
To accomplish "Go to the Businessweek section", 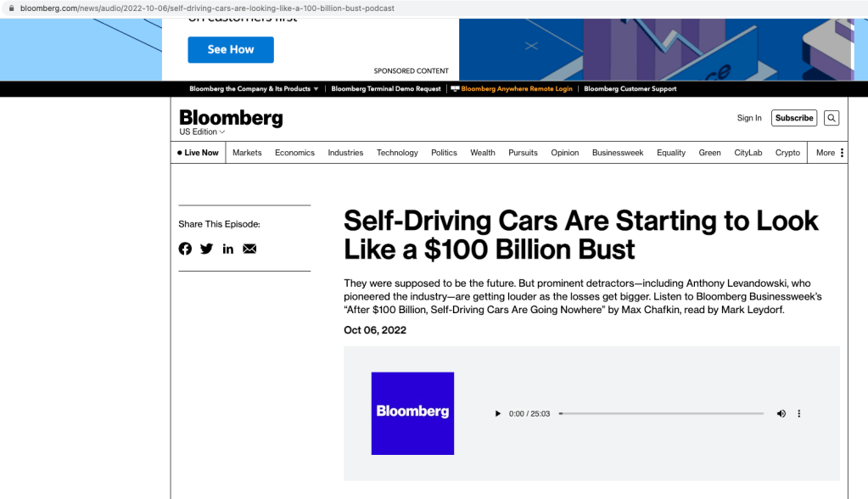I will point(618,153).
